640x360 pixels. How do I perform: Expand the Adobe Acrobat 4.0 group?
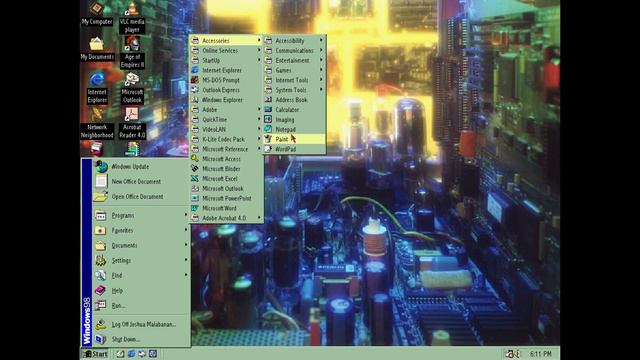(x=226, y=218)
